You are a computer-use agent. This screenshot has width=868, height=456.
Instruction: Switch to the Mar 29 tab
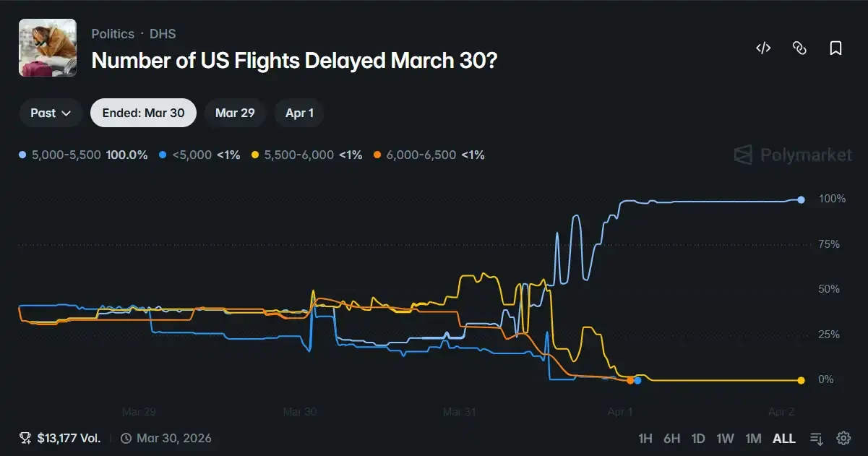[235, 113]
